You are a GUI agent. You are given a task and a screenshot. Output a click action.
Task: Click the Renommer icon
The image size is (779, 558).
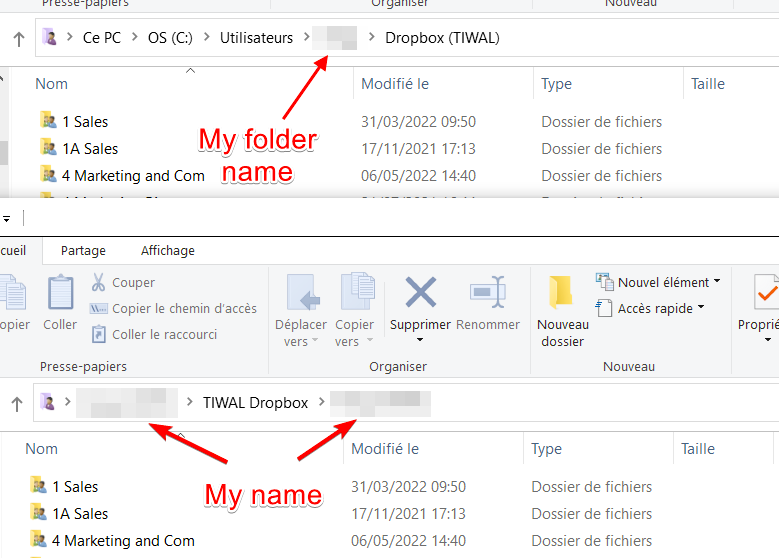tap(488, 292)
